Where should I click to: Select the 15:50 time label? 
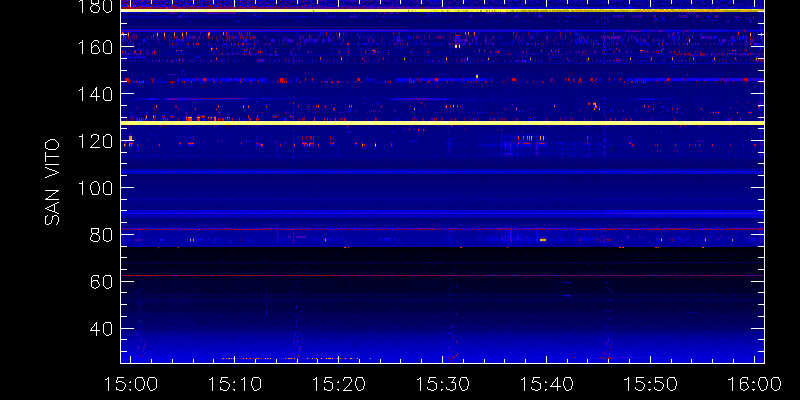(x=651, y=384)
